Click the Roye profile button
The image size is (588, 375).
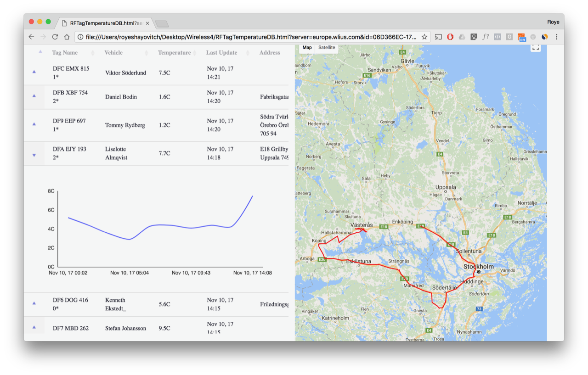pyautogui.click(x=553, y=22)
